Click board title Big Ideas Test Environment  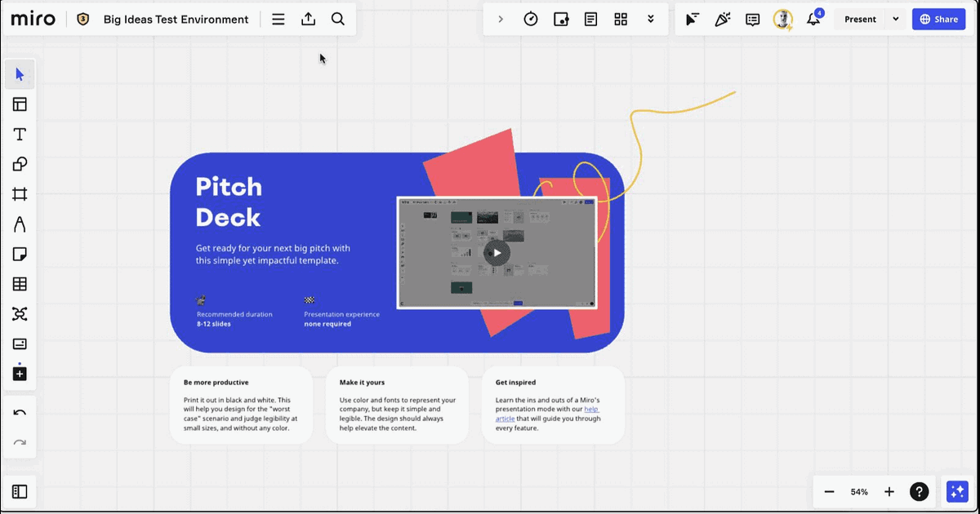[x=176, y=19]
